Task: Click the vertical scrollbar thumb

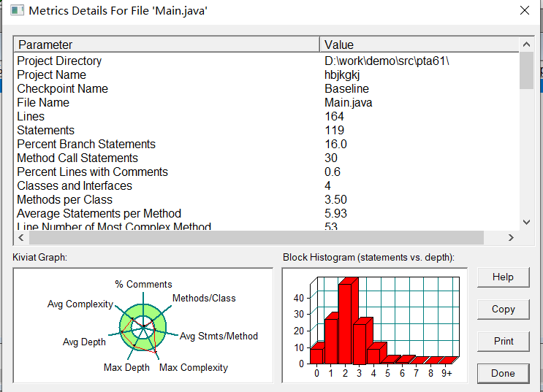Action: point(526,71)
